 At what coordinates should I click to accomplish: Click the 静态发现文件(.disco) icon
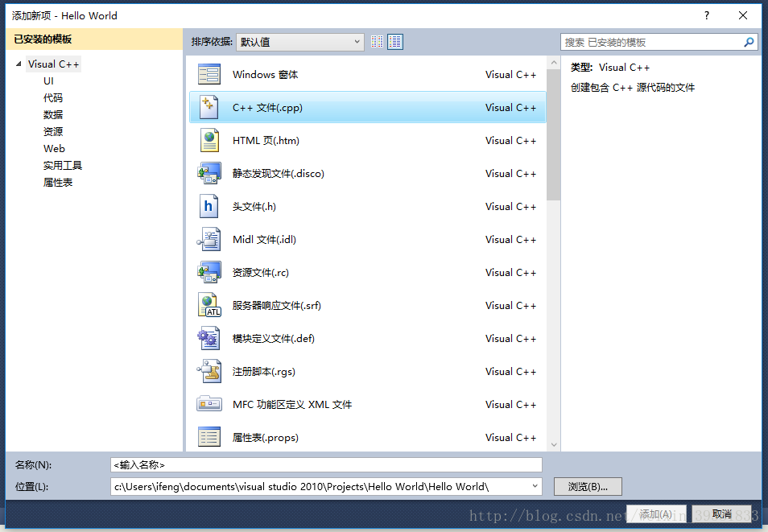[209, 173]
